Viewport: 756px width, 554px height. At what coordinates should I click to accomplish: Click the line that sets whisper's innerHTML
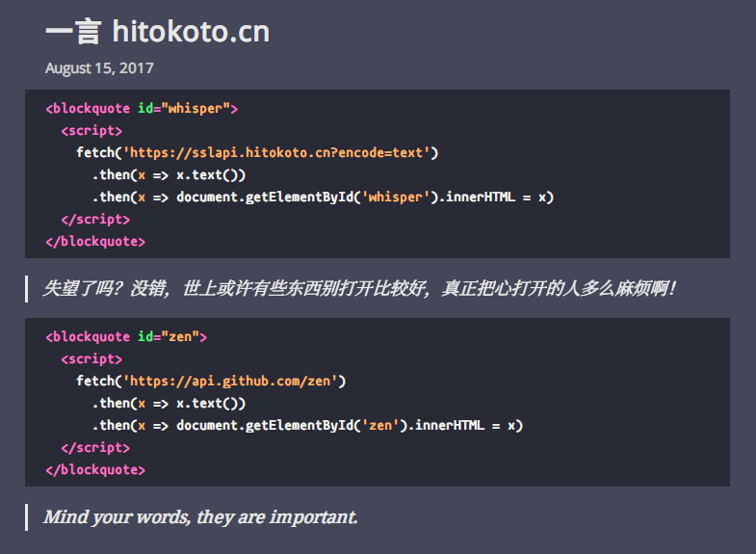(323, 198)
